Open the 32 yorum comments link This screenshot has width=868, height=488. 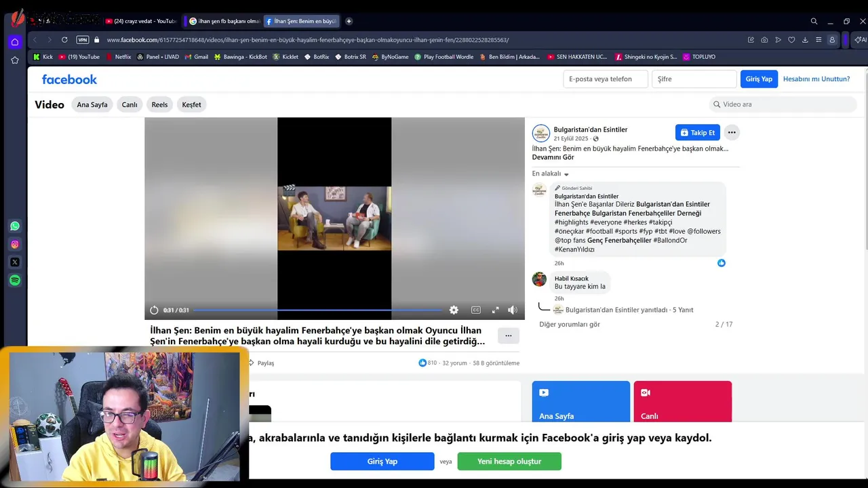[x=454, y=363]
